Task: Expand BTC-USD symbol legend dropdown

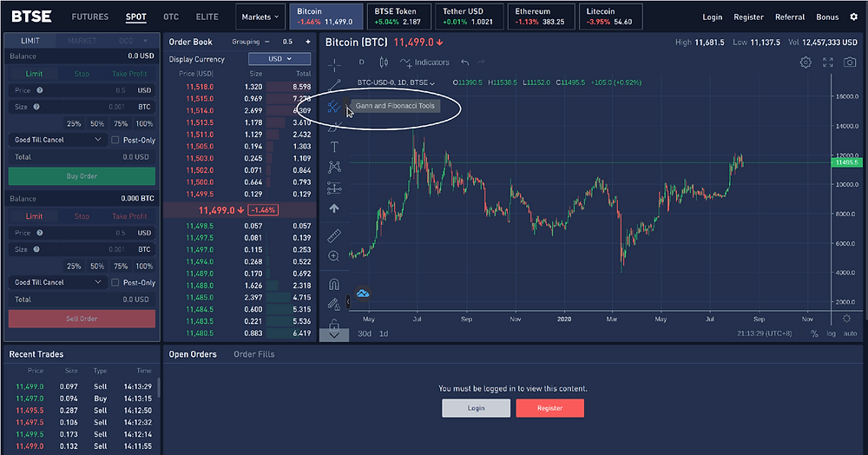Action: click(432, 83)
